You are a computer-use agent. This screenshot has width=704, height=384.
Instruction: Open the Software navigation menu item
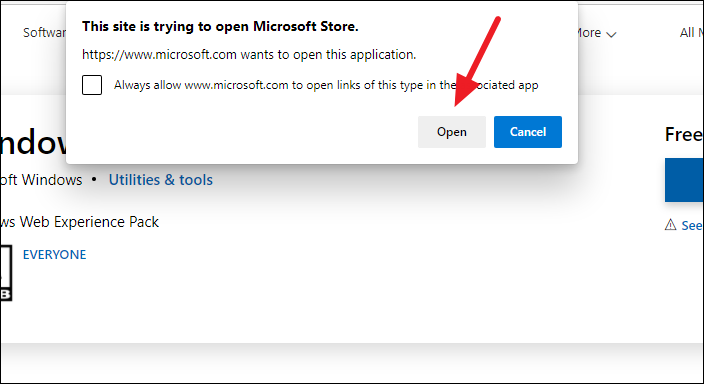pyautogui.click(x=44, y=33)
